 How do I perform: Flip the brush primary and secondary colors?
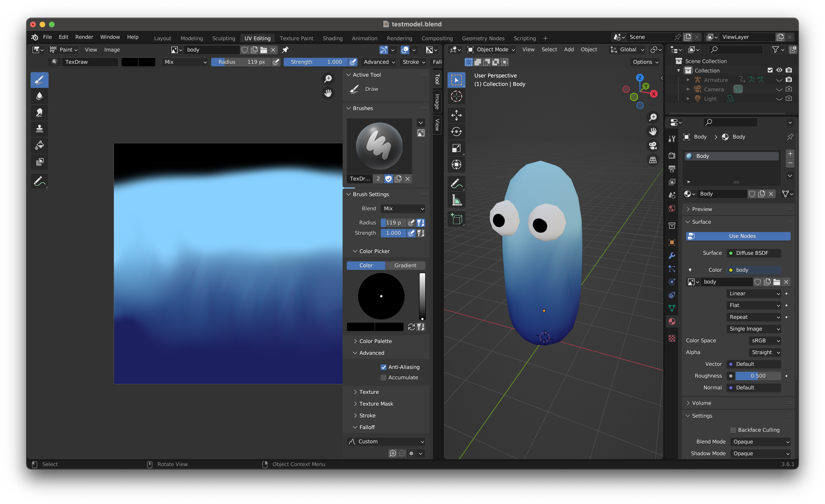pos(412,327)
